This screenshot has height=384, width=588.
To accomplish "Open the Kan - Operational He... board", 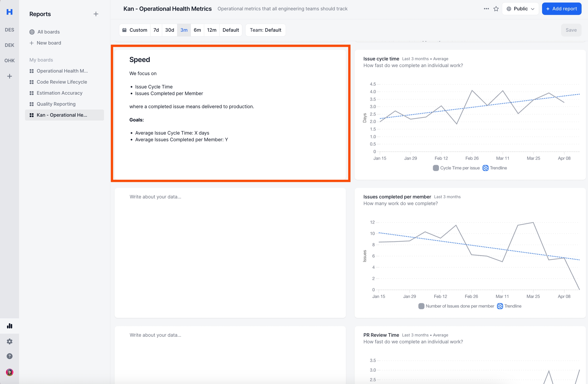I will click(x=64, y=115).
